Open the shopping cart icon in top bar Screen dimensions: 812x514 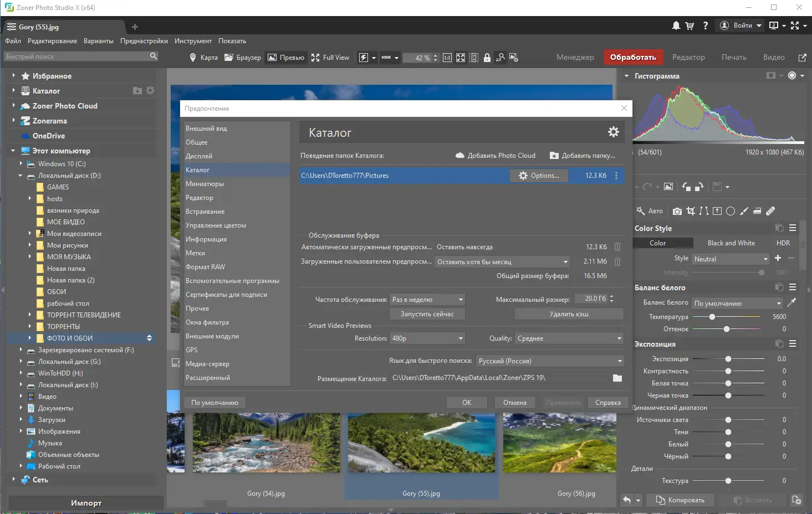[x=690, y=25]
